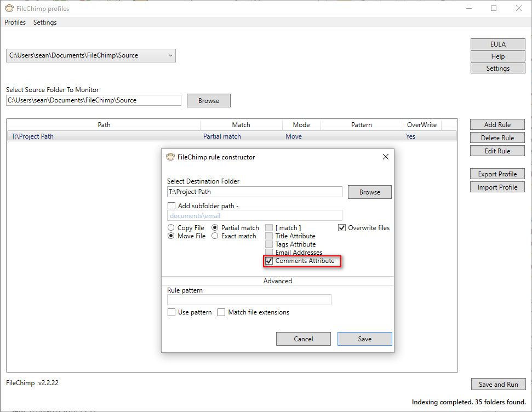Toggle the Tags Attribute checkbox
Screen dimensions: 532x412
click(269, 244)
